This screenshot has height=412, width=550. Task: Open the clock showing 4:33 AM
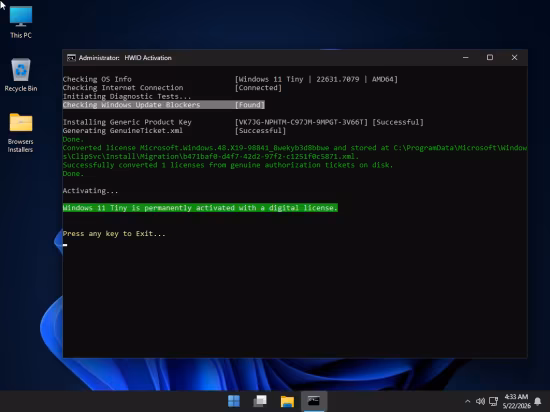coord(516,401)
